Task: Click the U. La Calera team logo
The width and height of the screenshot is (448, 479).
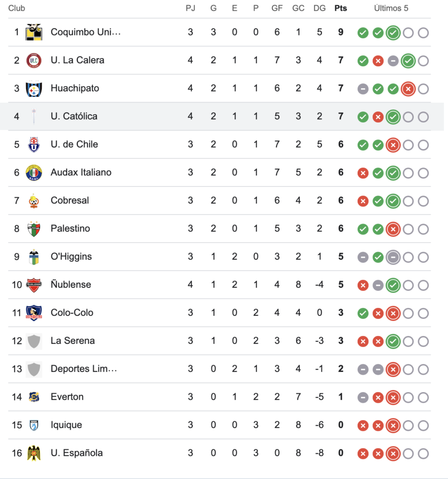Action: coord(34,60)
